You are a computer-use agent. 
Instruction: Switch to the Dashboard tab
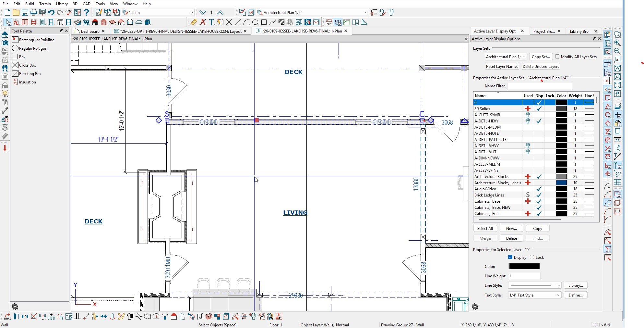[x=90, y=31]
